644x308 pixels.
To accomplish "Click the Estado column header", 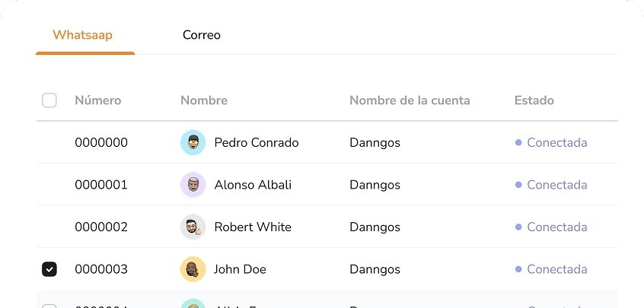I will point(534,100).
